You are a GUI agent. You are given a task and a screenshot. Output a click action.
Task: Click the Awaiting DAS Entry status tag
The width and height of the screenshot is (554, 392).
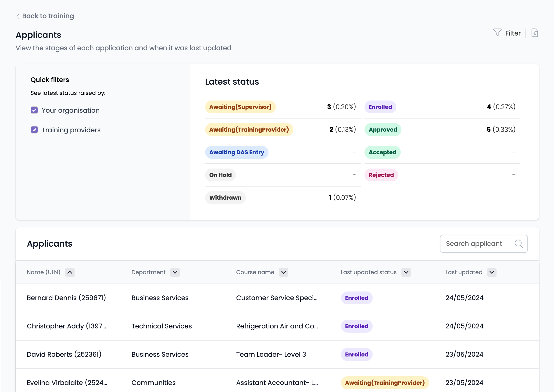coord(236,152)
